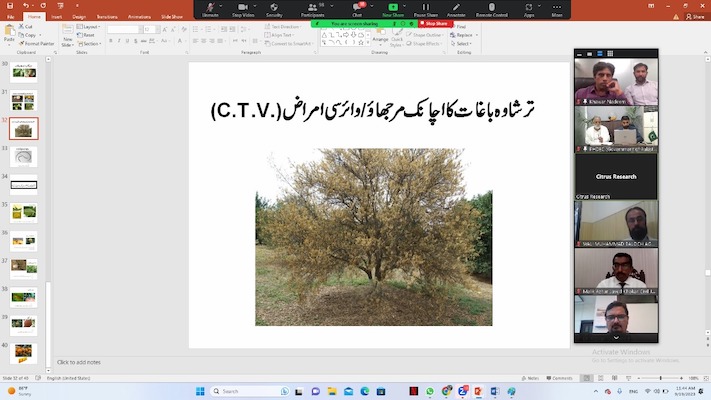The width and height of the screenshot is (711, 400).
Task: Pause Share in Zoom toolbar
Action: 426,8
